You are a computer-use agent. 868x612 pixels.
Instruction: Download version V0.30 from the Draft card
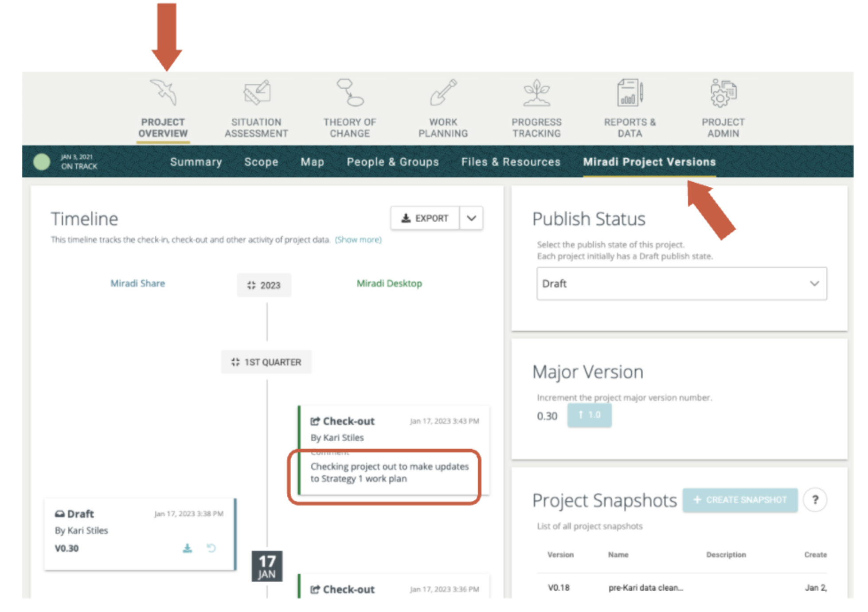[x=188, y=549]
